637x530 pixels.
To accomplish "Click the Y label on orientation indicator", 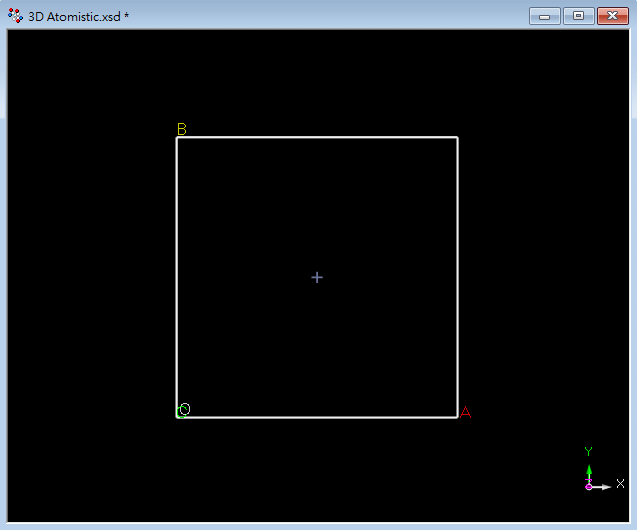I will tap(589, 452).
